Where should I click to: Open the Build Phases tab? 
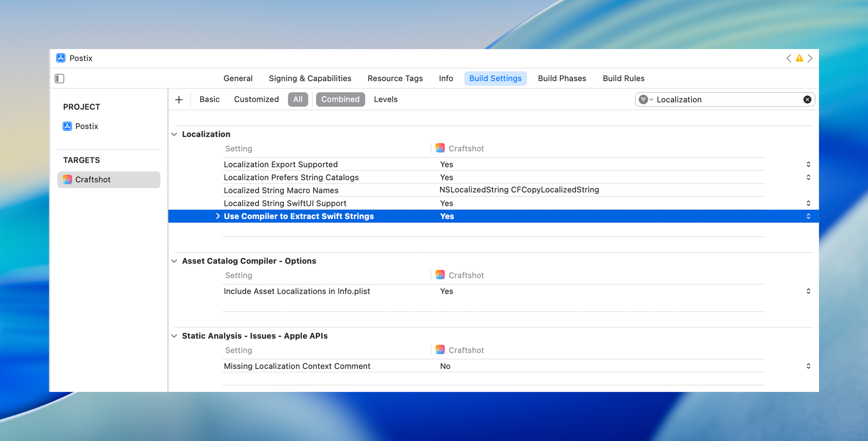tap(562, 78)
